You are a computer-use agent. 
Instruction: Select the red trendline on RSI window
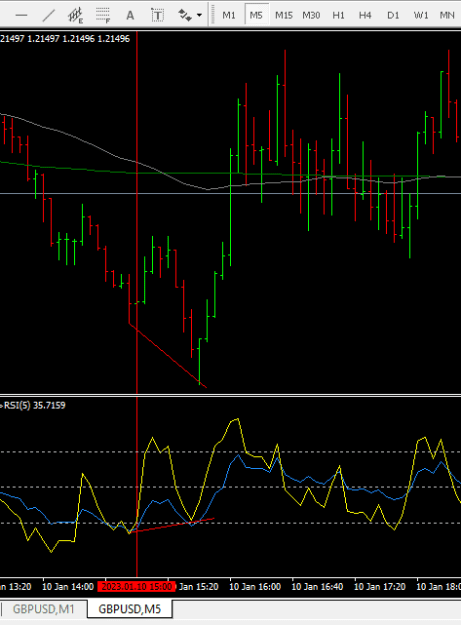171,526
